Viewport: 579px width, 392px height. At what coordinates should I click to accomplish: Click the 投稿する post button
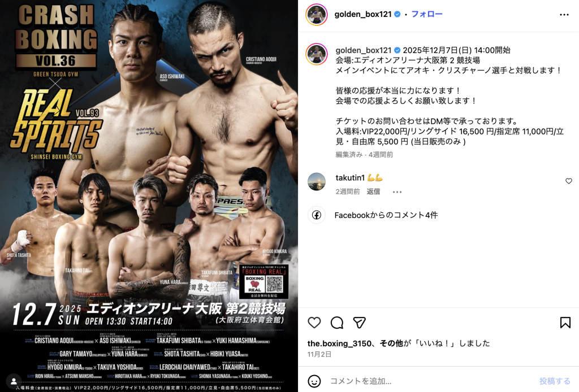[x=555, y=381]
